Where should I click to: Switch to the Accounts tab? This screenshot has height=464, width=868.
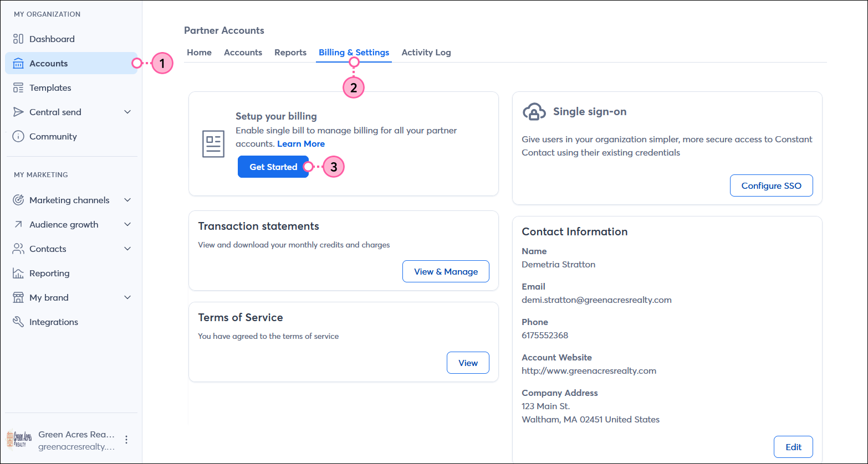click(x=243, y=52)
